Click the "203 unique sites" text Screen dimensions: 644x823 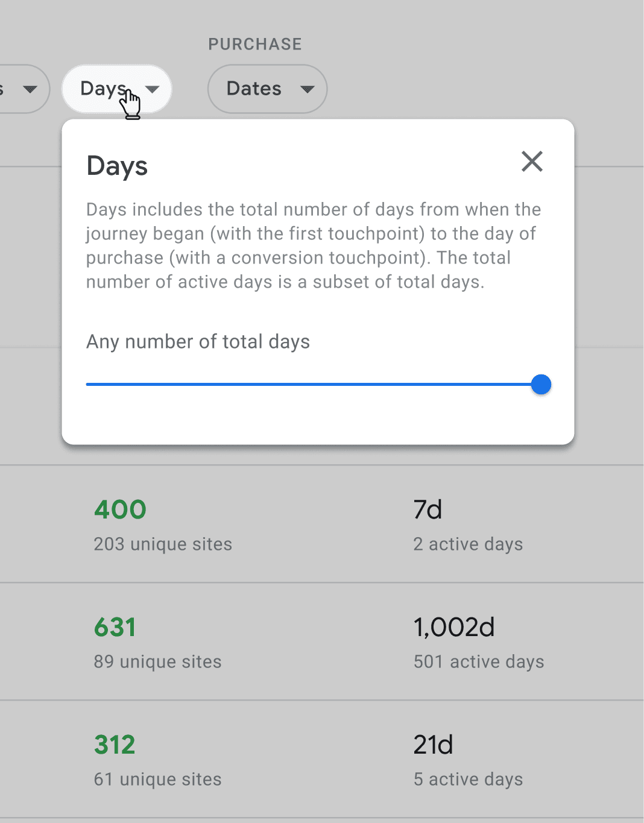163,544
